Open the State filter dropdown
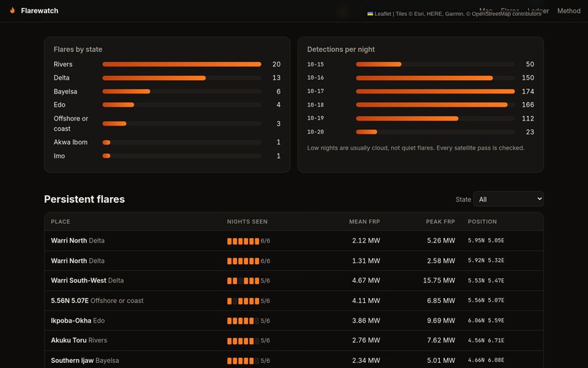This screenshot has height=368, width=588. [x=508, y=199]
